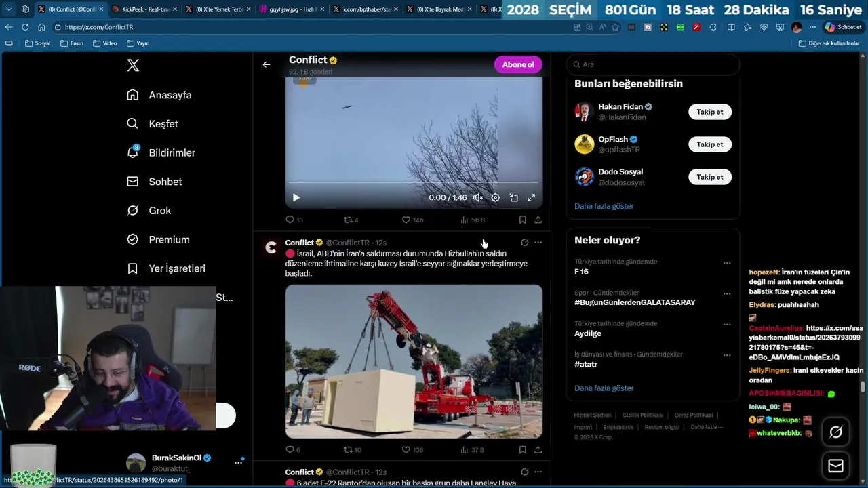Follow Dodo Sosyal with Takip et
Image resolution: width=868 pixels, height=488 pixels.
(710, 177)
